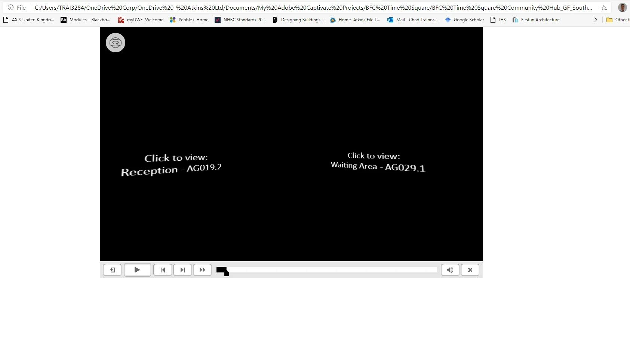The height and width of the screenshot is (364, 630).
Task: Open First in Architecture bookmark
Action: coord(536,20)
